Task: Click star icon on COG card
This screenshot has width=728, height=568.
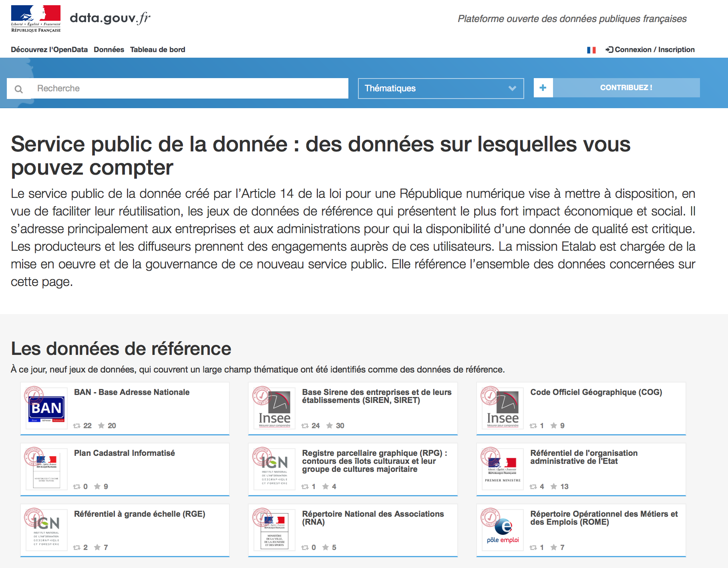Action: [554, 425]
